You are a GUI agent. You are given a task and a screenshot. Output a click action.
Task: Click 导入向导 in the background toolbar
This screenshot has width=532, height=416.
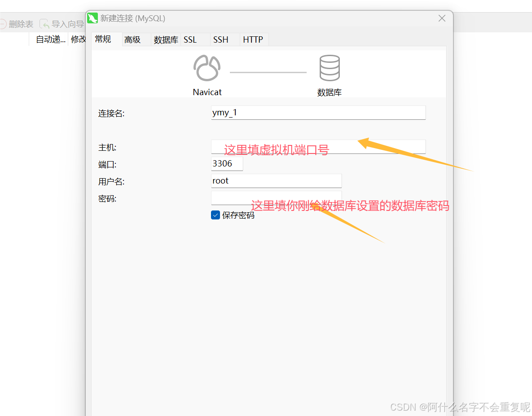(62, 24)
